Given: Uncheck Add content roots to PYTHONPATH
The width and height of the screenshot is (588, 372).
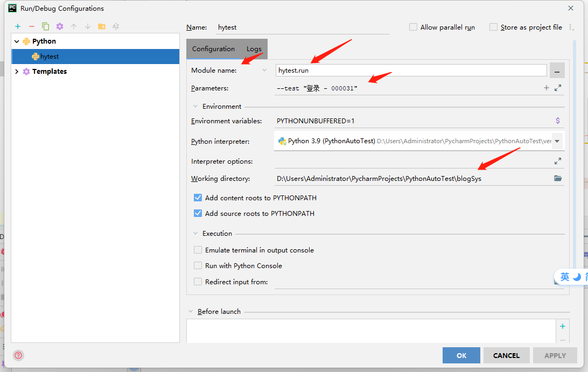Looking at the screenshot, I should click(198, 198).
